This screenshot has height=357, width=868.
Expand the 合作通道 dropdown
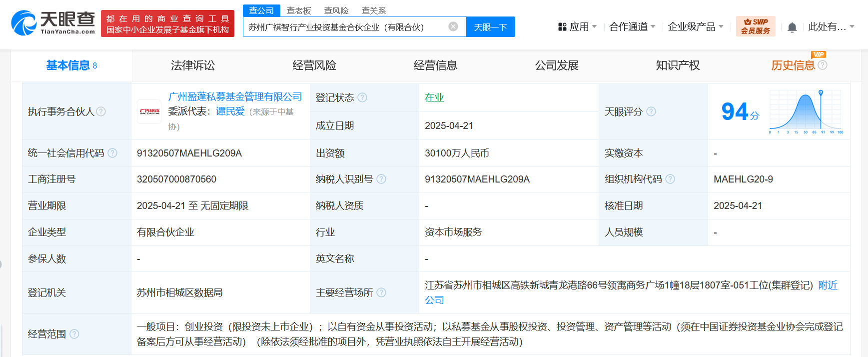[653, 27]
